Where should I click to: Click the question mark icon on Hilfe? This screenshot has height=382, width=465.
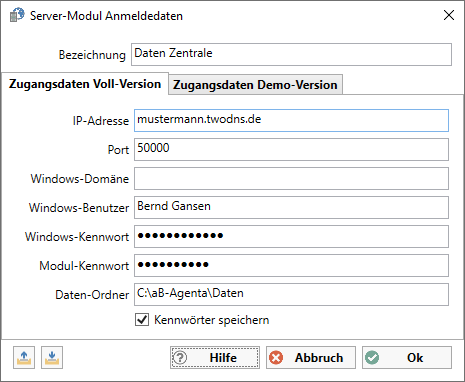pyautogui.click(x=180, y=358)
